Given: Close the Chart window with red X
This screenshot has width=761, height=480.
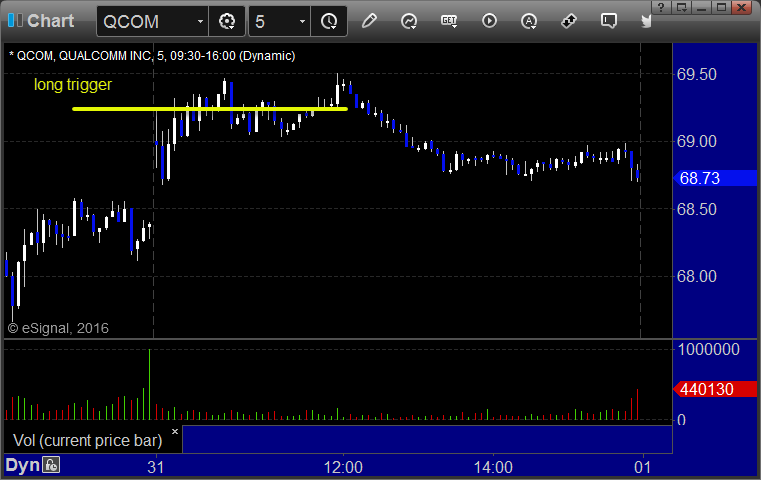Looking at the screenshot, I should [742, 7].
